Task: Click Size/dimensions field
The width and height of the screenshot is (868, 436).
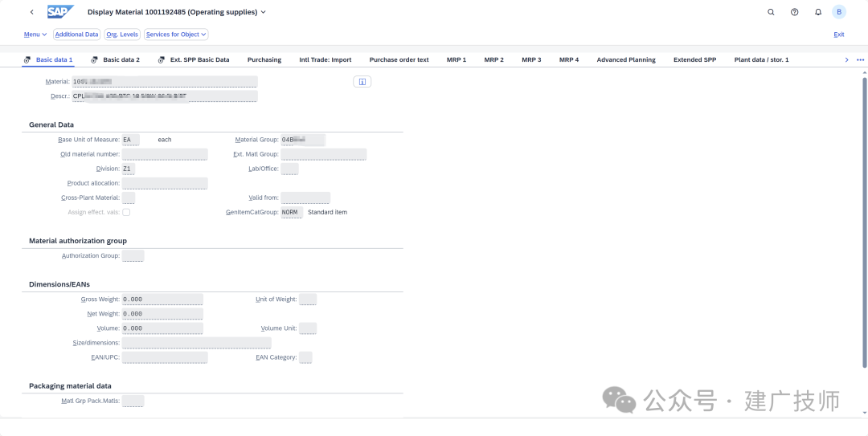Action: [197, 343]
